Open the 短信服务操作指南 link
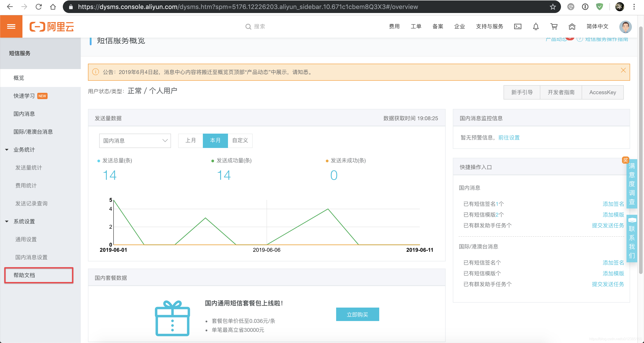Viewport: 644px width, 343px height. (607, 39)
